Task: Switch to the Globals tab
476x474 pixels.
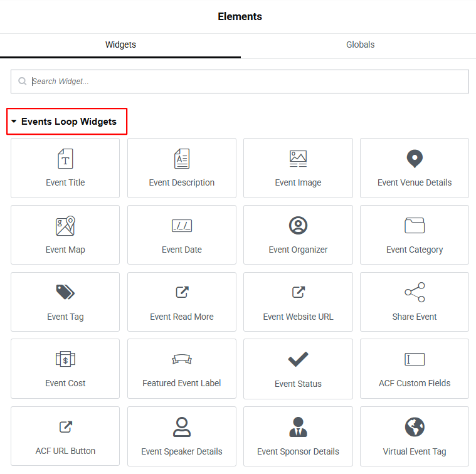Action: click(x=360, y=45)
